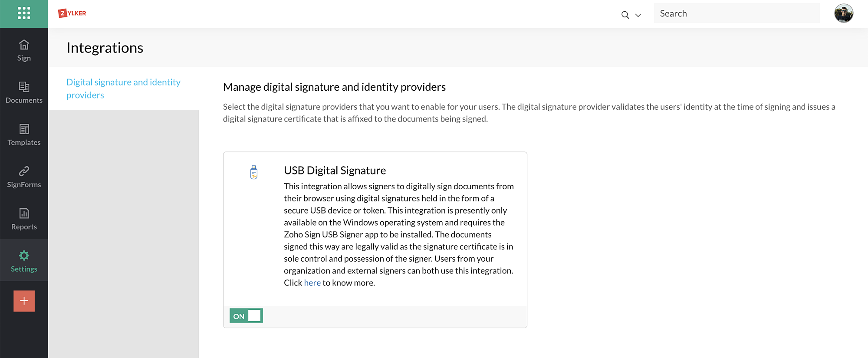Screen dimensions: 868x358
Task: Open Documents from the sidebar
Action: pyautogui.click(x=24, y=92)
